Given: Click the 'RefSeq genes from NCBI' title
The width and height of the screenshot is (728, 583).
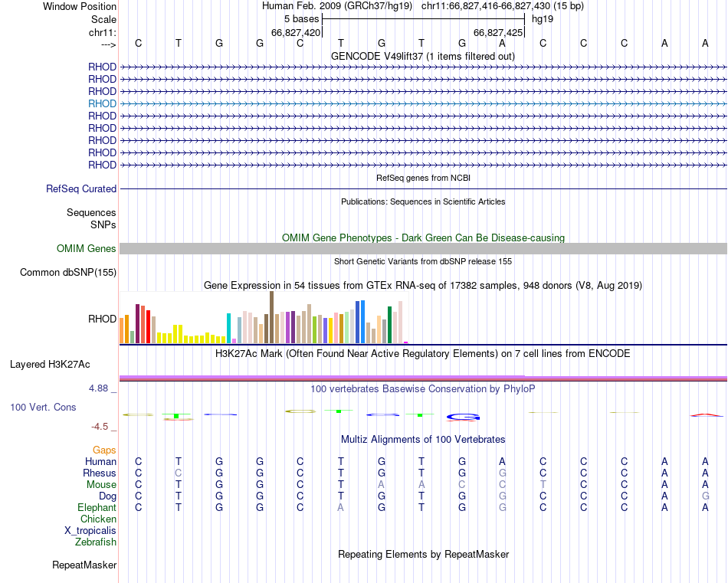Looking at the screenshot, I should [x=424, y=178].
